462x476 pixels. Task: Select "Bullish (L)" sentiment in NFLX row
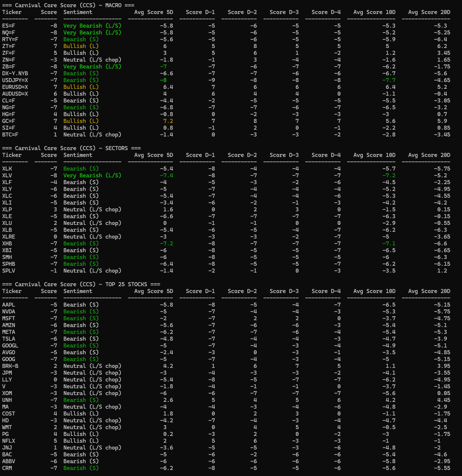click(x=81, y=441)
